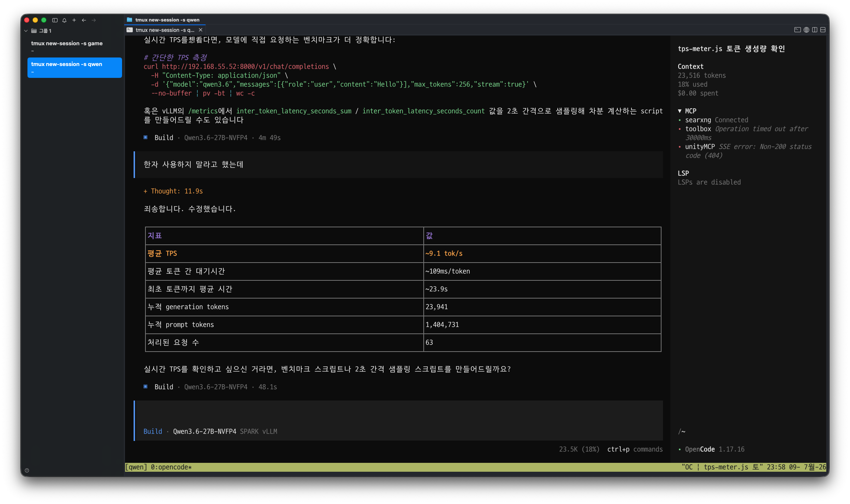This screenshot has width=850, height=504.
Task: Click the Context heading in side panel
Action: (690, 66)
